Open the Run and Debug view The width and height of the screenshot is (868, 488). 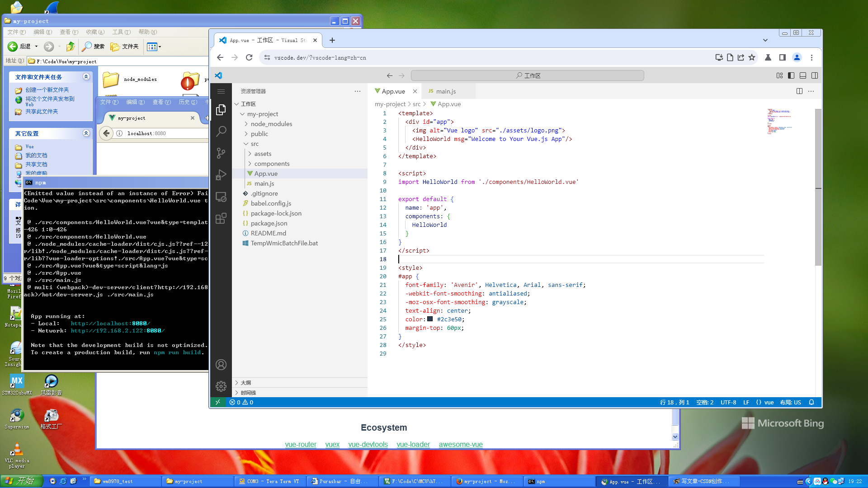[221, 175]
